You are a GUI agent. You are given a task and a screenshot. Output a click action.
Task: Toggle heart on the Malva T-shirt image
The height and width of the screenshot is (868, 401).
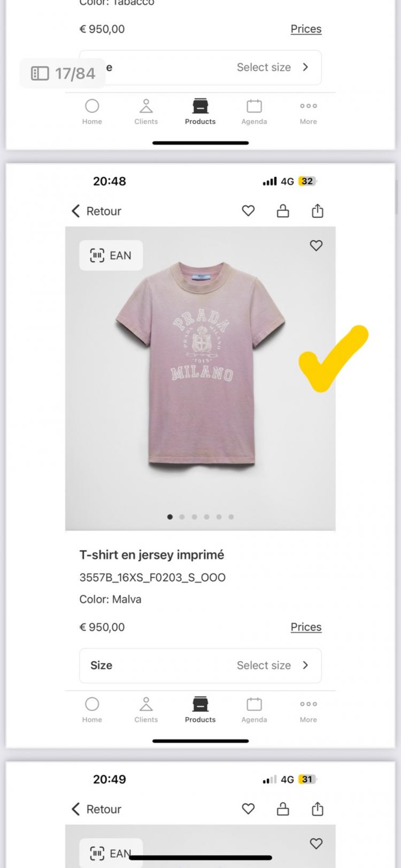316,245
